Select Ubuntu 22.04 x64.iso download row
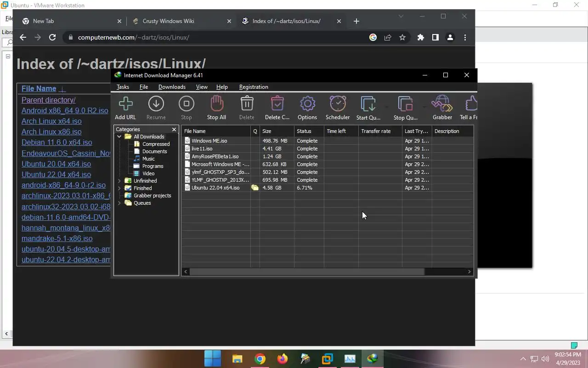Viewport: 588px width, 368px height. click(x=328, y=188)
